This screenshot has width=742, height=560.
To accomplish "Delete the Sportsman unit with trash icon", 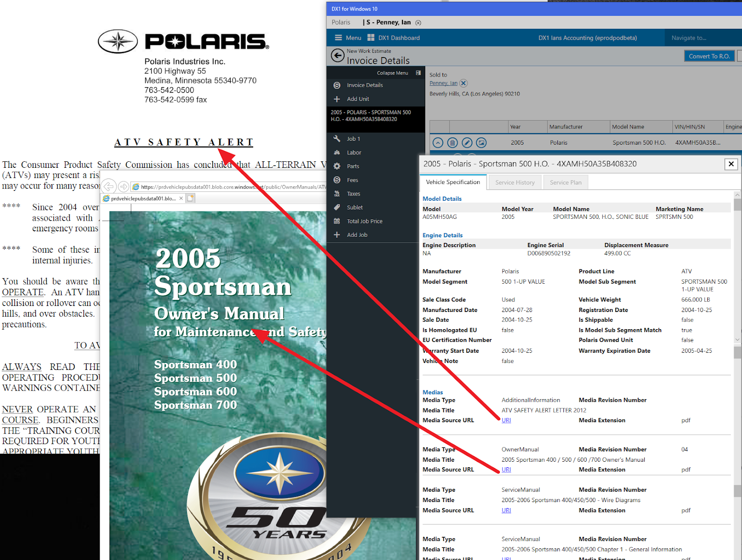I will tap(453, 143).
